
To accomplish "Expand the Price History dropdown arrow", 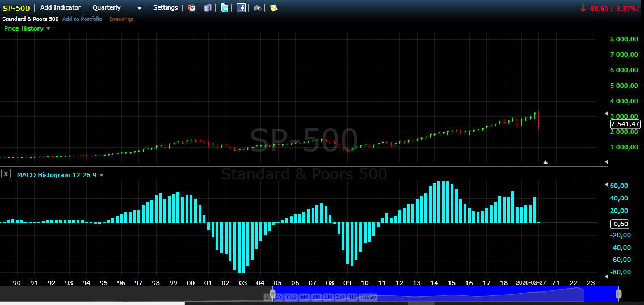I will (48, 29).
